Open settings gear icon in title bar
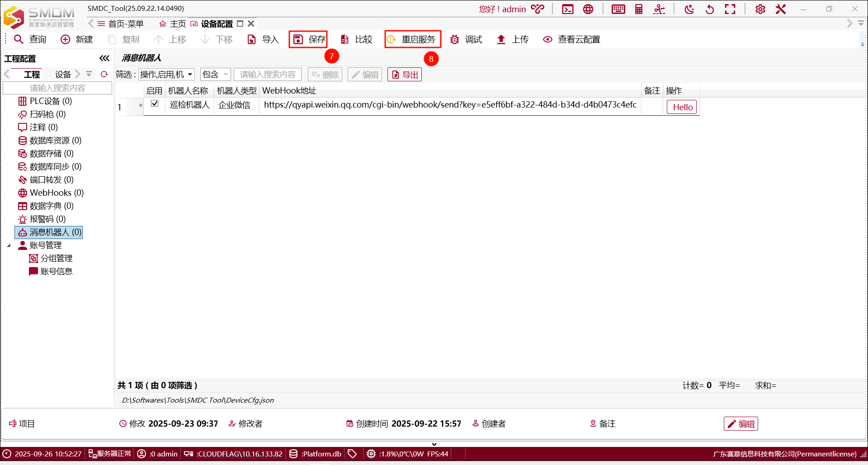Screen dimensions: 868x465 coord(760,9)
